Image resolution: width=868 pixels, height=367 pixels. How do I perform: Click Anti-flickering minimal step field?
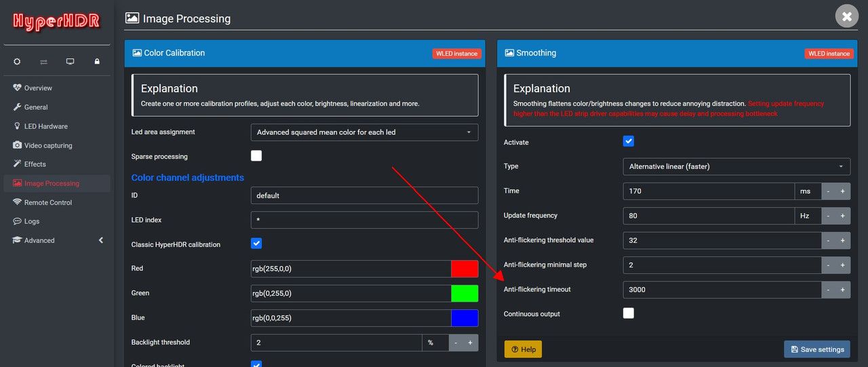coord(722,265)
